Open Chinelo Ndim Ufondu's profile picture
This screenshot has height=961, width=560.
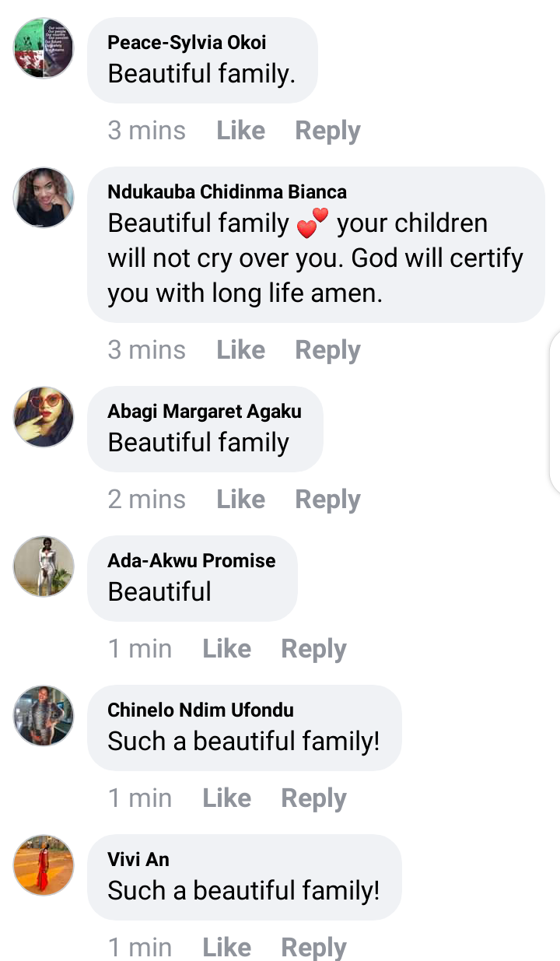pyautogui.click(x=44, y=716)
